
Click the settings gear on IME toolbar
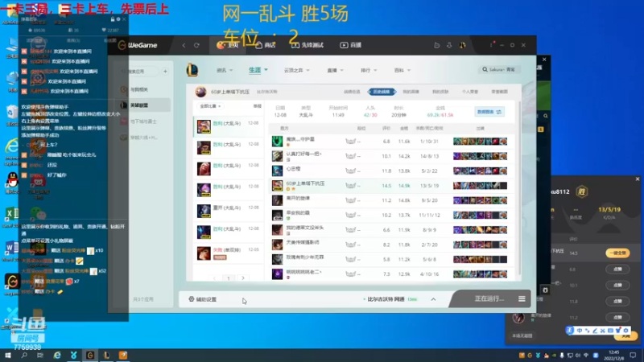[626, 331]
